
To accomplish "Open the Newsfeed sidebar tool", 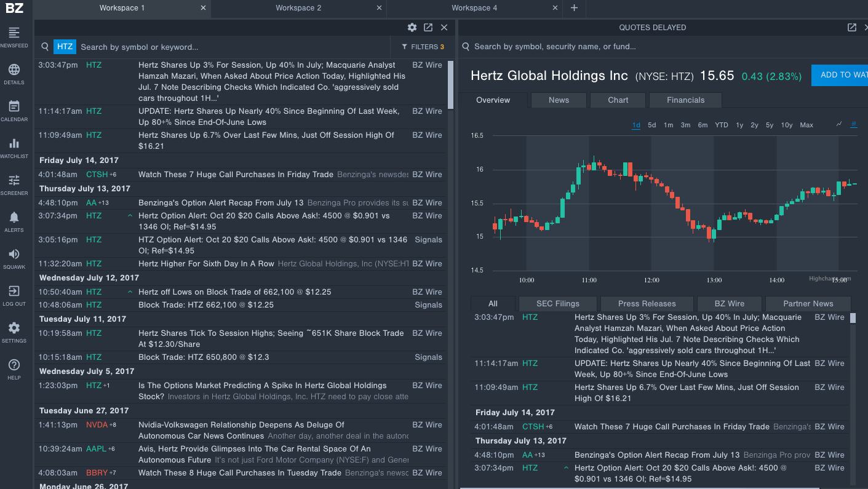I will click(x=14, y=37).
